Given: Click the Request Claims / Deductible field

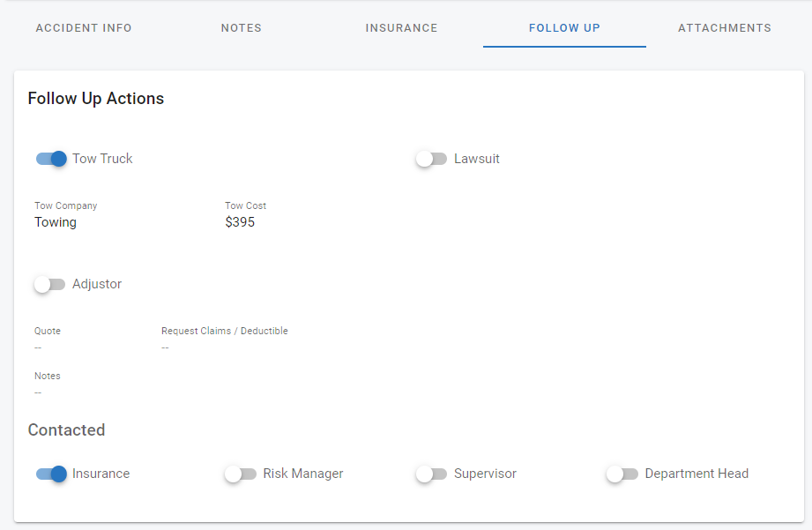Looking at the screenshot, I should [165, 347].
